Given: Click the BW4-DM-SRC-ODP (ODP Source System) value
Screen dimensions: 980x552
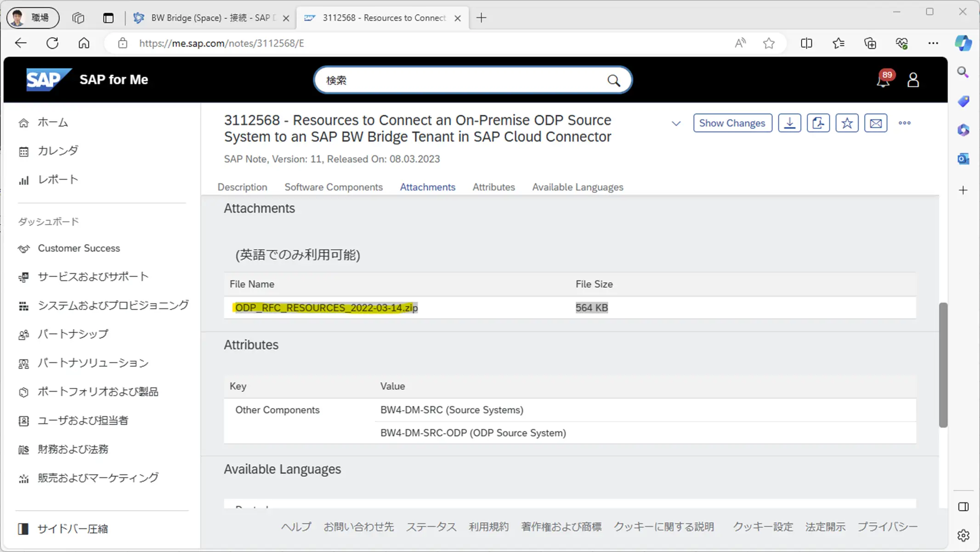Looking at the screenshot, I should coord(473,433).
